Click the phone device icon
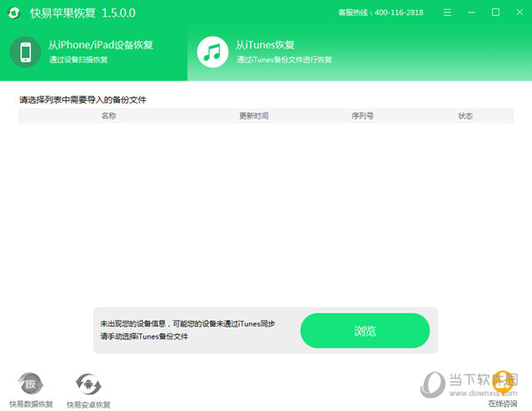This screenshot has height=411, width=532. pyautogui.click(x=26, y=52)
